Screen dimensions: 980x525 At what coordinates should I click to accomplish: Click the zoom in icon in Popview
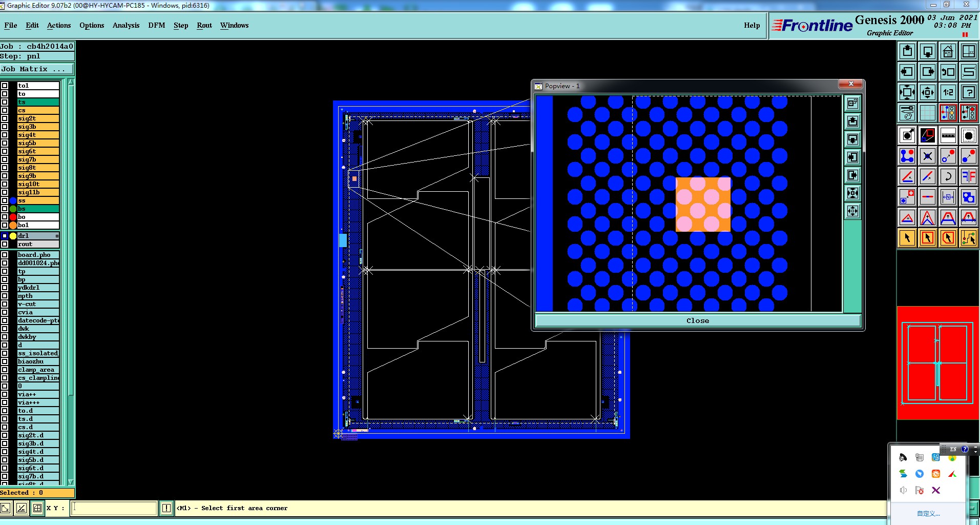pyautogui.click(x=852, y=193)
